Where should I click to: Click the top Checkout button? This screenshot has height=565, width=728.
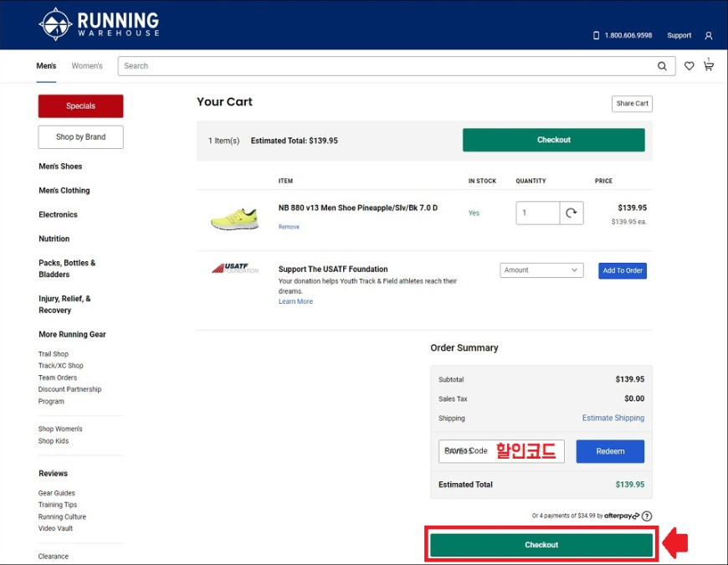pos(553,140)
